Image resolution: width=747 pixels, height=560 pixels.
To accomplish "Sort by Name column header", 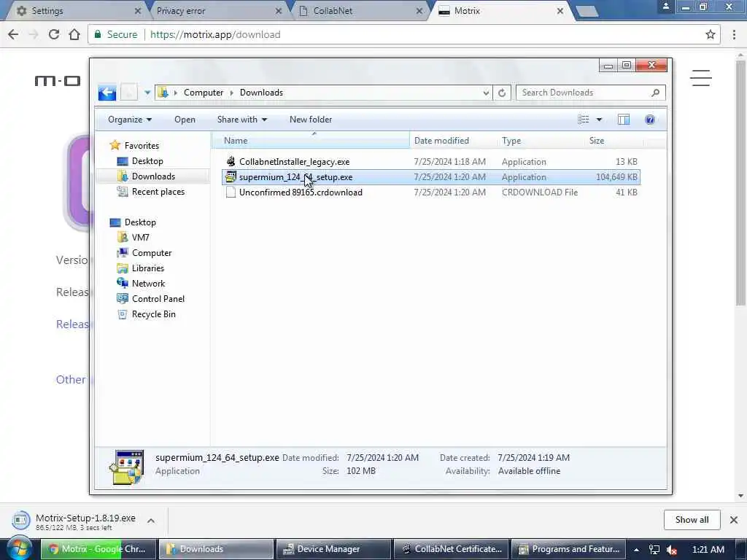I will pos(311,141).
